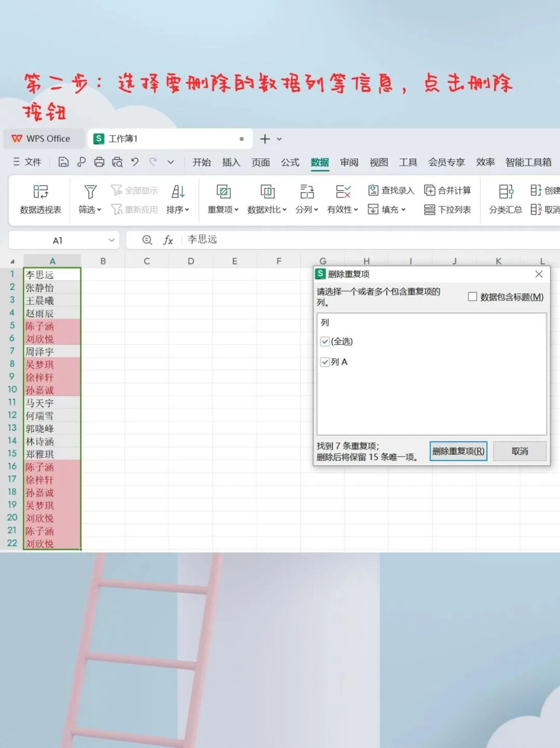Switch to the 审阅 ribbon tab
This screenshot has width=560, height=748.
pos(349,162)
